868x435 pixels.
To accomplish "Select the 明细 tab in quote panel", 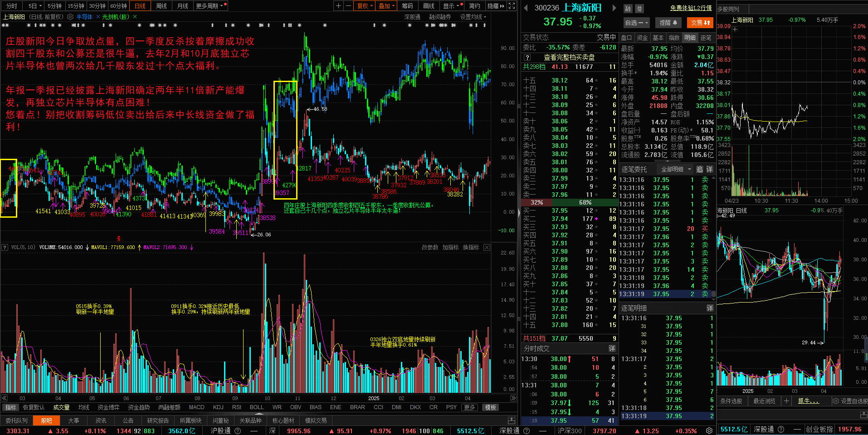I will point(690,38).
